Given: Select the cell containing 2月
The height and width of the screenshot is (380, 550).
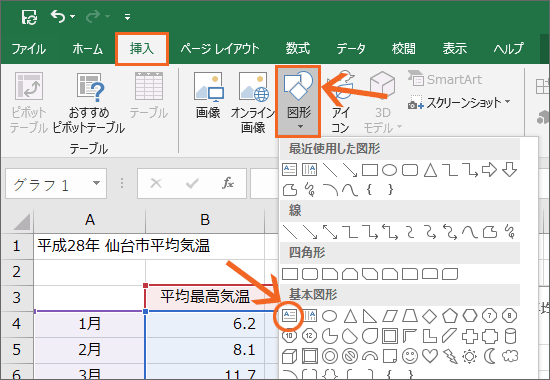Looking at the screenshot, I should pos(90,350).
